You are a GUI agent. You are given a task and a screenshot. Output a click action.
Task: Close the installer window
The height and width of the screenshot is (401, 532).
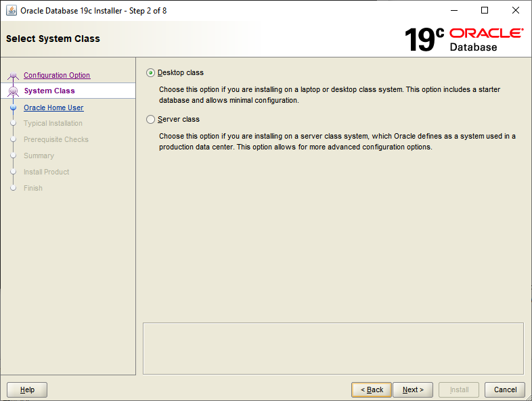click(x=516, y=11)
